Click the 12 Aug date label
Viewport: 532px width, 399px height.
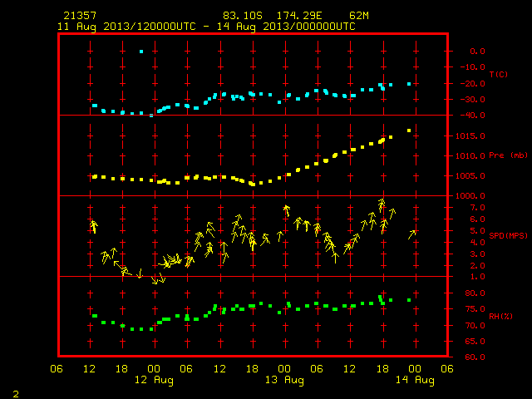coord(154,380)
